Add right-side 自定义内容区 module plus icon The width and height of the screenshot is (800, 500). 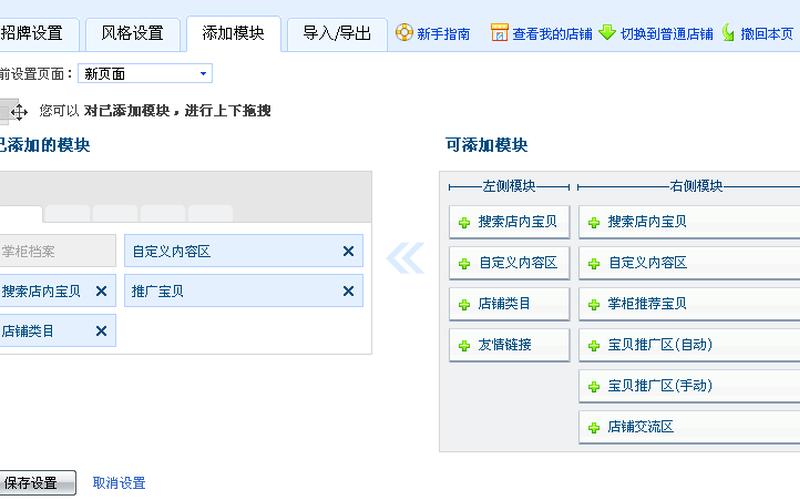[x=594, y=264]
